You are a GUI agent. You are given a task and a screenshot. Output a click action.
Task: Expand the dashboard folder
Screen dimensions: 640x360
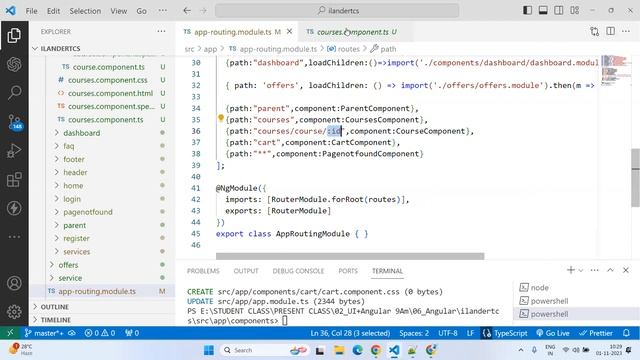[102, 133]
